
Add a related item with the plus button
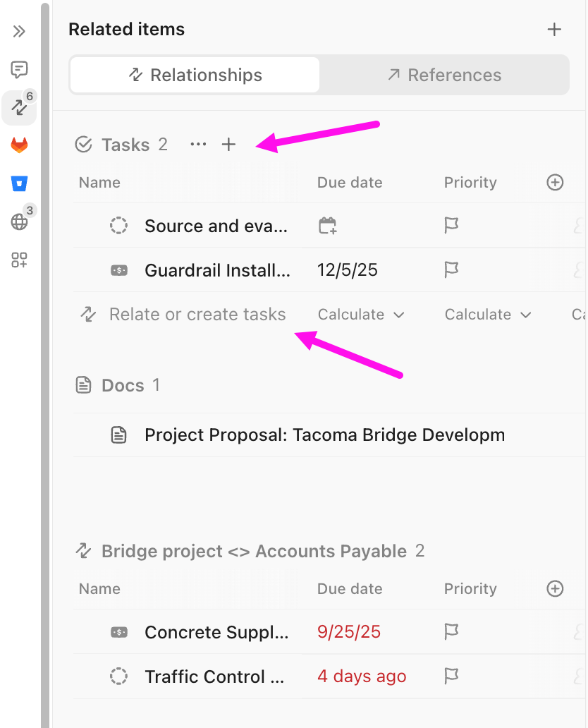[555, 30]
